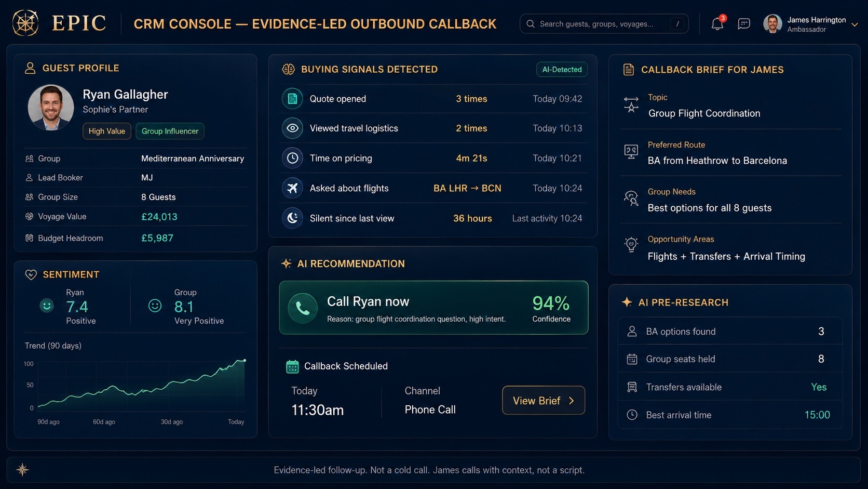Image resolution: width=868 pixels, height=489 pixels.
Task: Click the Group Needs icon
Action: click(x=631, y=199)
